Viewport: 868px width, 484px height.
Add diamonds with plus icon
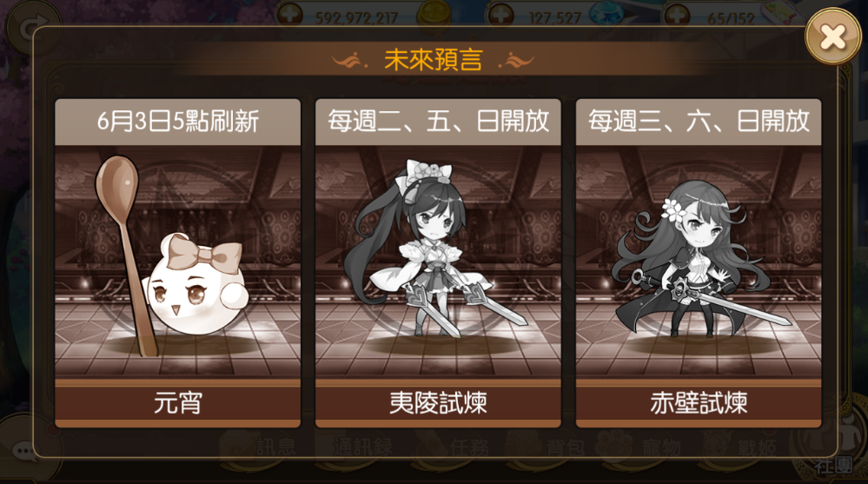click(500, 14)
